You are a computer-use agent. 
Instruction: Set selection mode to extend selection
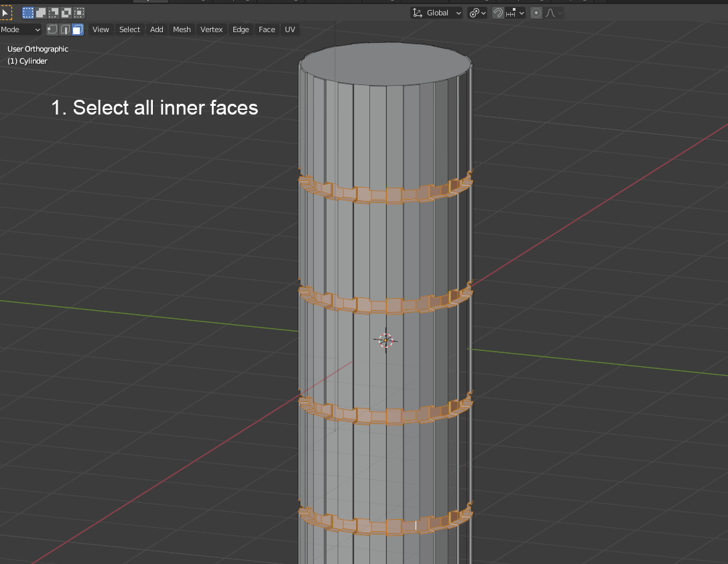[41, 13]
